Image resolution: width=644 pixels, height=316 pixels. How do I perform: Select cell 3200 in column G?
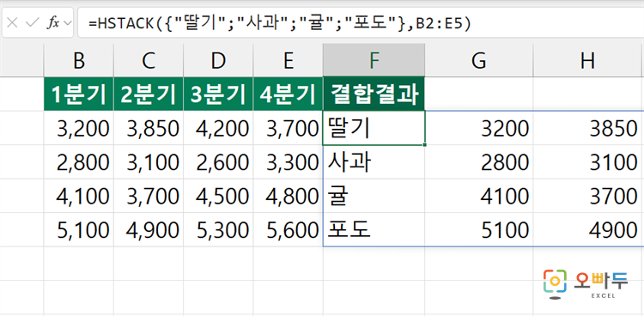[x=479, y=128]
